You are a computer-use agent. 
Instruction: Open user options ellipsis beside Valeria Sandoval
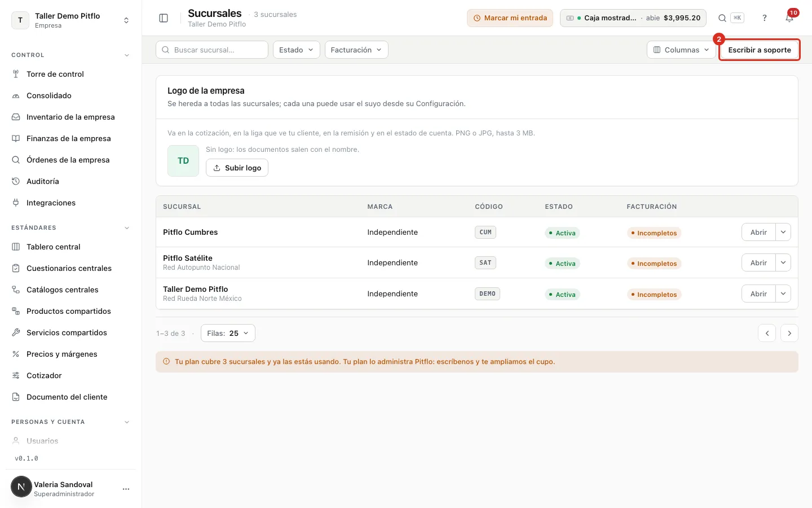pos(126,489)
